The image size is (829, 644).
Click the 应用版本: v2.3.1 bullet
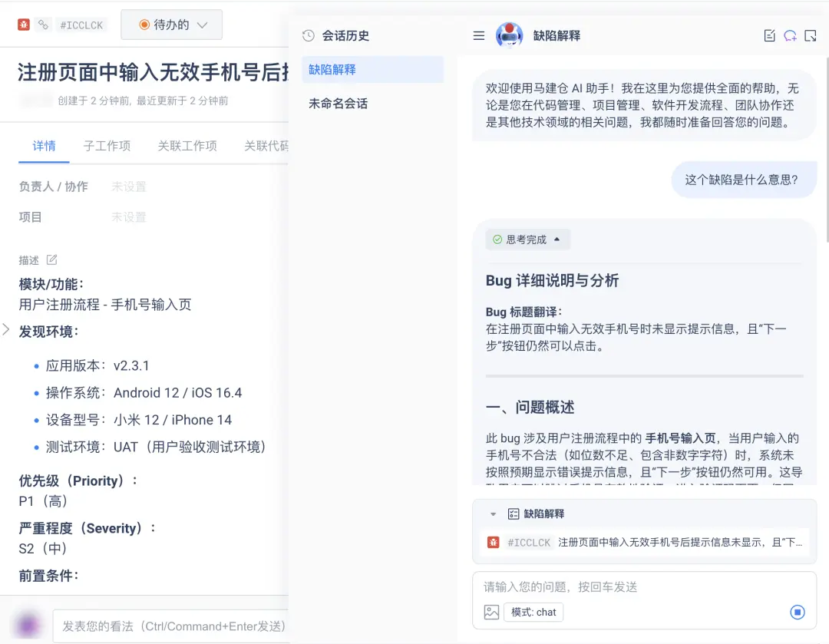point(97,366)
